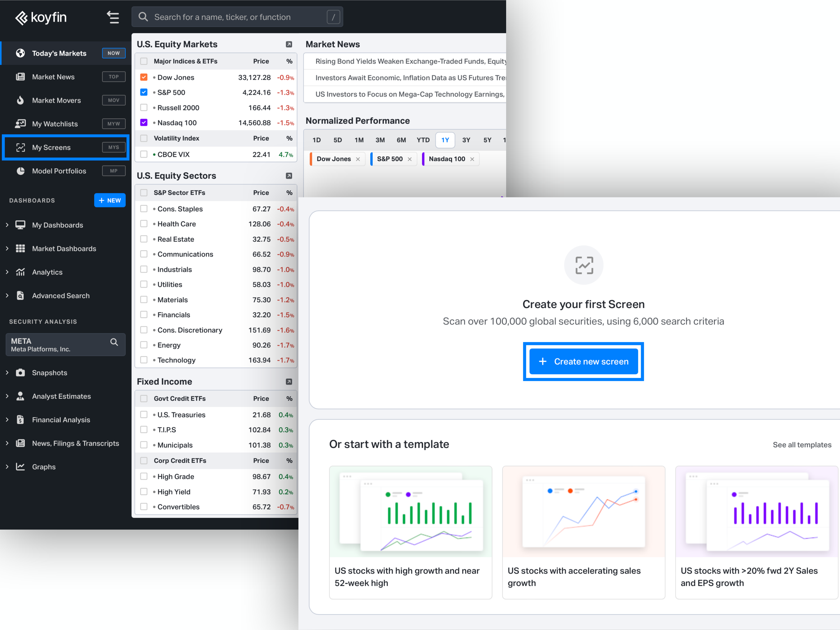This screenshot has height=630, width=840.
Task: Click the Analytics bar chart icon
Action: coord(20,272)
